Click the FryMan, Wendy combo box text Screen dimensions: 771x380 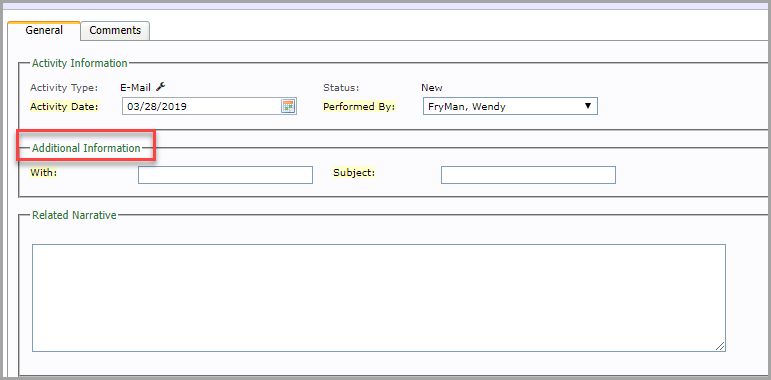click(467, 106)
